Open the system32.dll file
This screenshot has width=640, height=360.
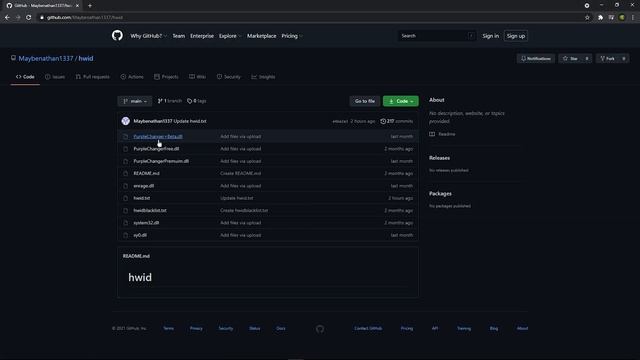[146, 223]
